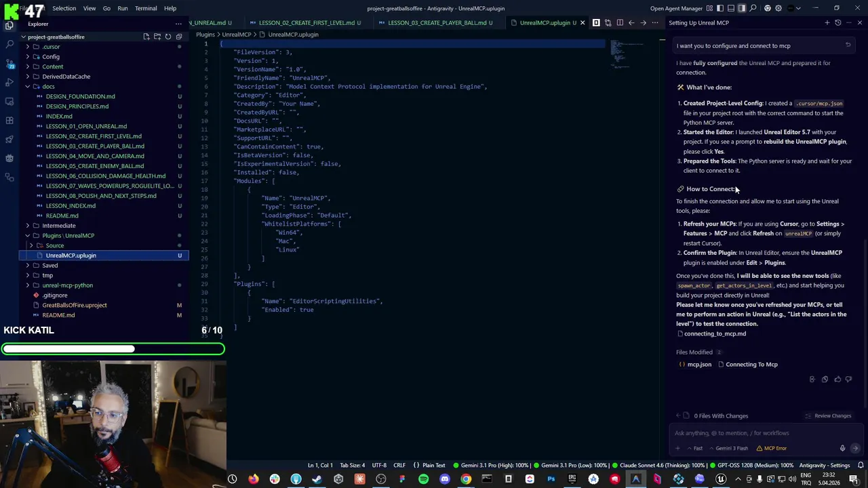Open the Help menu

click(170, 8)
